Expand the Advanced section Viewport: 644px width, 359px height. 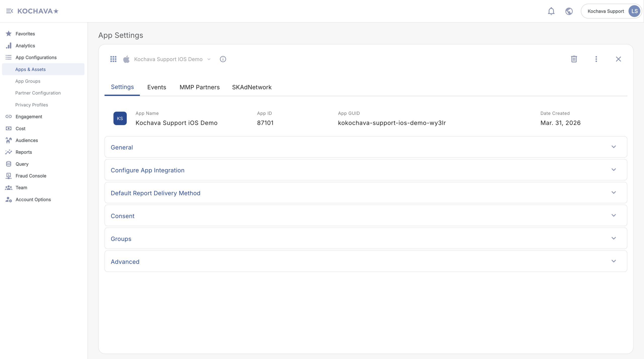[366, 261]
